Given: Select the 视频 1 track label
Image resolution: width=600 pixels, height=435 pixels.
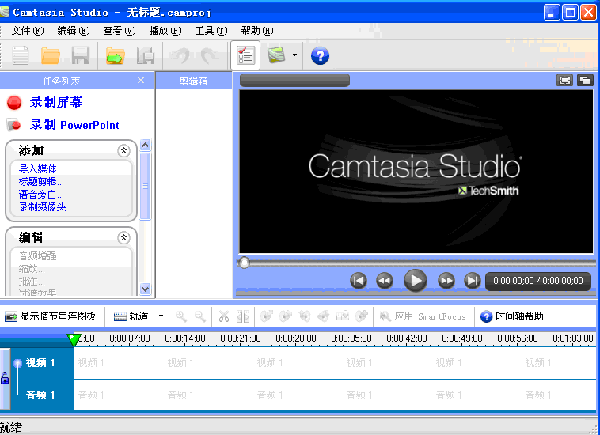Looking at the screenshot, I should click(x=41, y=362).
